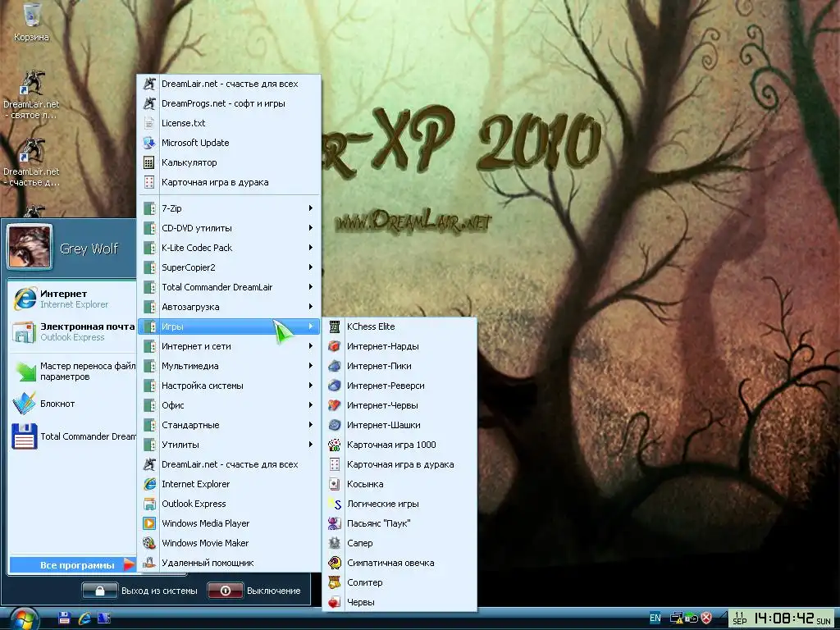Open the Червы hearts icon at the bottom of the Игры submenu
The height and width of the screenshot is (630, 840).
(x=335, y=602)
